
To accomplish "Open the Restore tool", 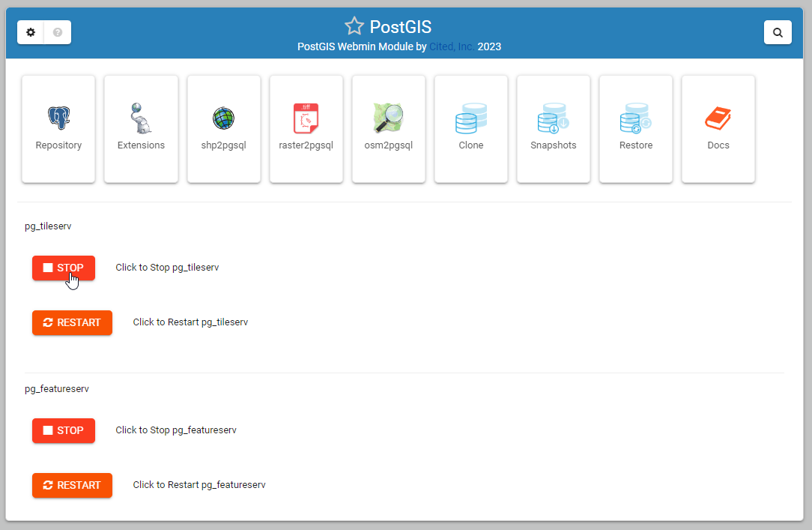I will 635,127.
